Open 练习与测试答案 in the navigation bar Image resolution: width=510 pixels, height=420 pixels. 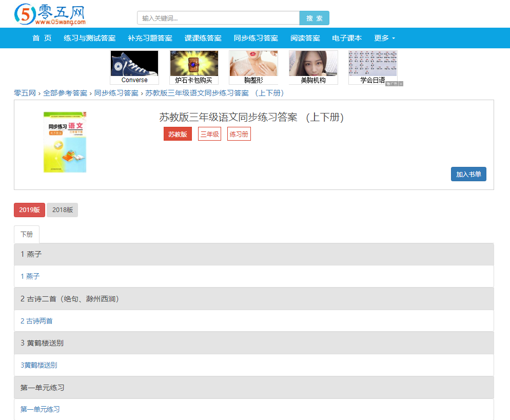pos(90,38)
